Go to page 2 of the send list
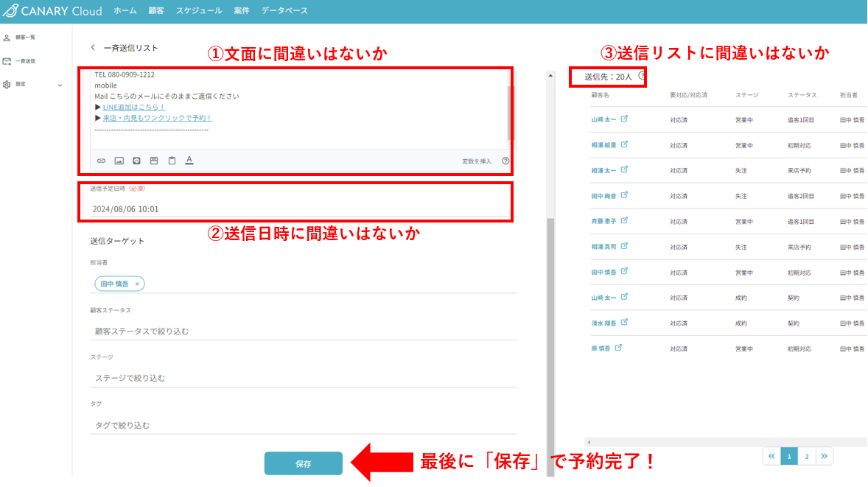The image size is (868, 487). pos(807,457)
